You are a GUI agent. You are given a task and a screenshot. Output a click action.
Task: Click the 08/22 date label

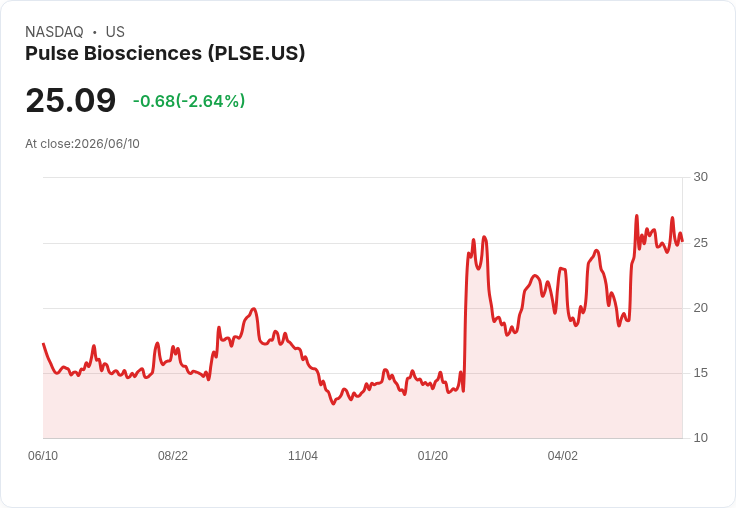coord(173,456)
